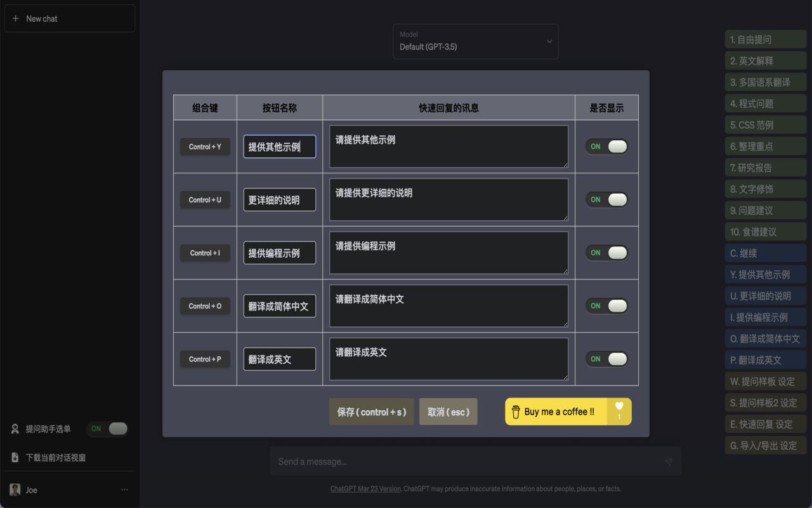Image resolution: width=812 pixels, height=508 pixels.
Task: Click the New chat plus icon
Action: 15,18
